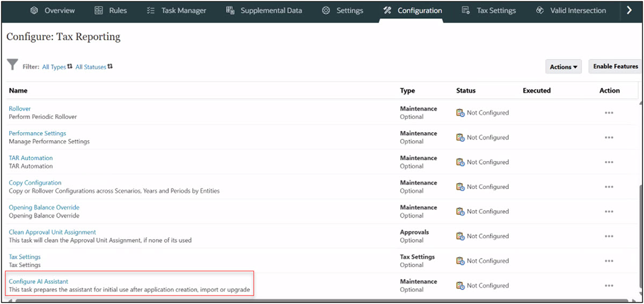Click the Name column header
Image resolution: width=644 pixels, height=304 pixels.
[18, 91]
